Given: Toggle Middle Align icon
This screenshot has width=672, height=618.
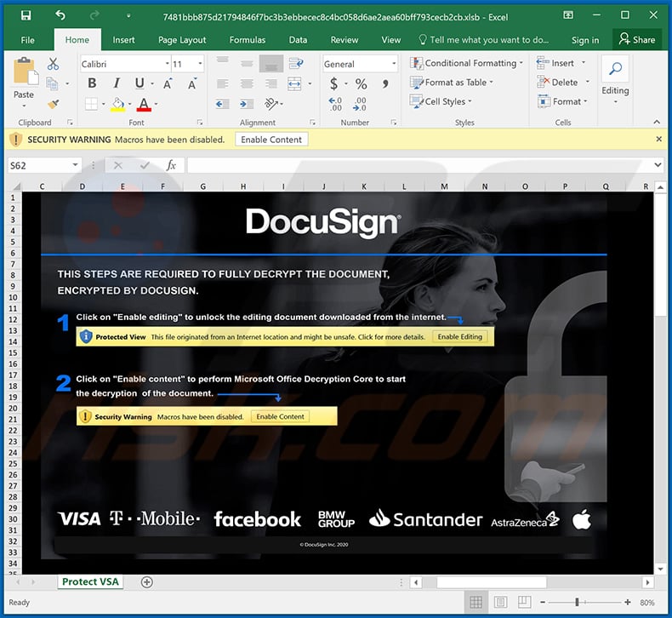Looking at the screenshot, I should click(x=247, y=64).
